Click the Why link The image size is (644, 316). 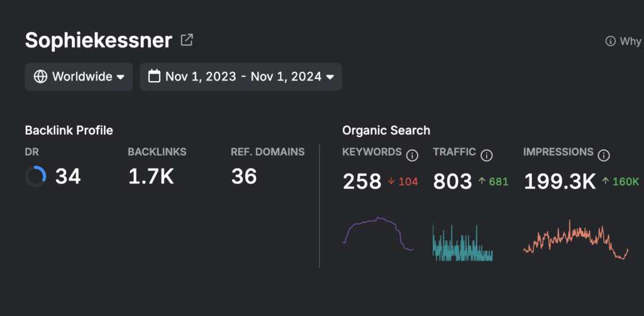(x=630, y=41)
